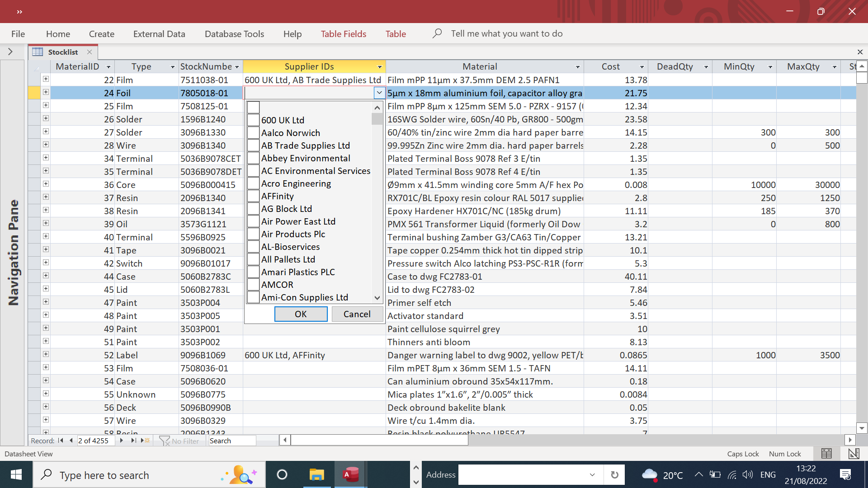Collapse the Supplier IDs combo box arrow in row 24
This screenshot has width=868, height=488.
[379, 93]
